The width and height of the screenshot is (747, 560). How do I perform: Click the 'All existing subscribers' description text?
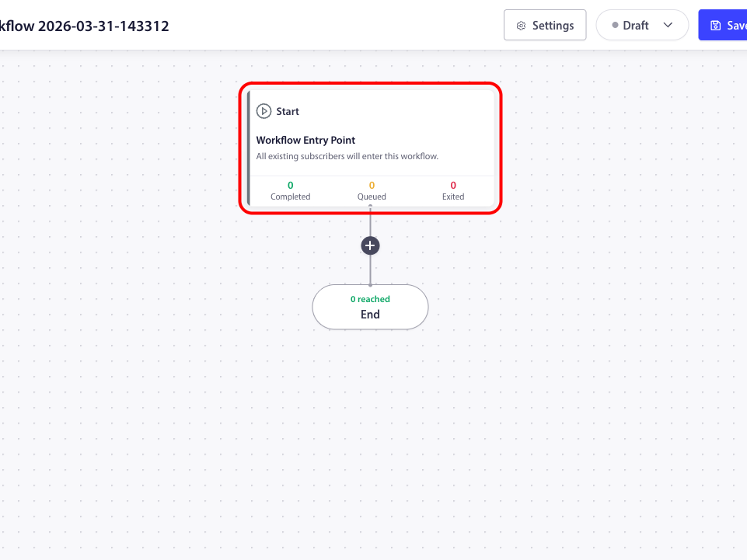tap(347, 156)
